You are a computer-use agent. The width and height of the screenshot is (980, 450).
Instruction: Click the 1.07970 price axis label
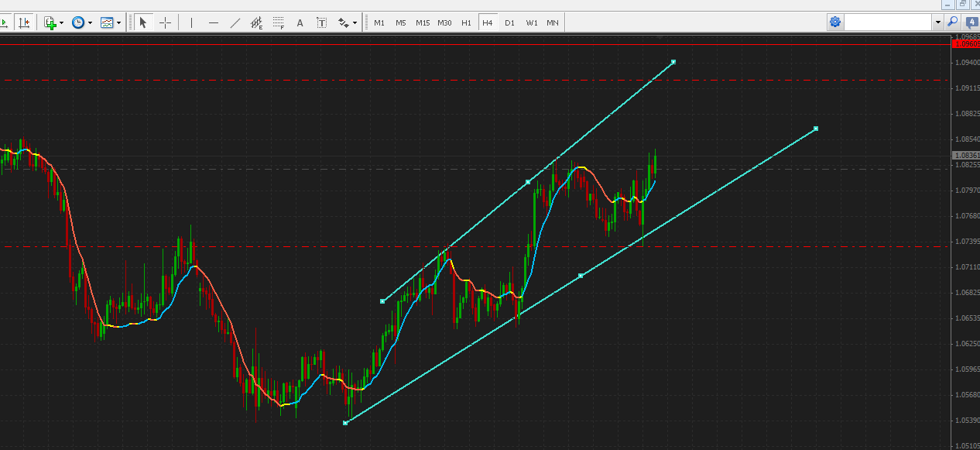967,190
